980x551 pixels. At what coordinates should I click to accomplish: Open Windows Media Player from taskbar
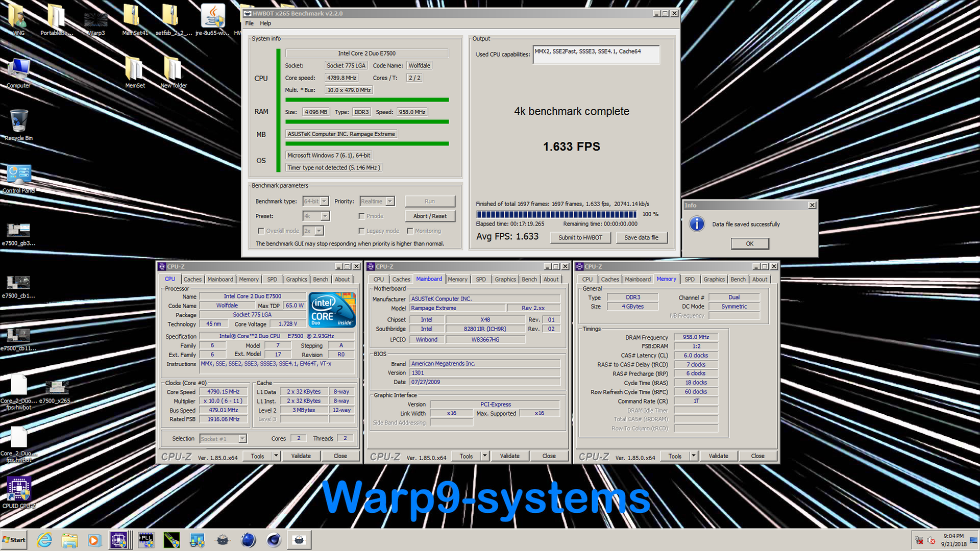(x=94, y=540)
